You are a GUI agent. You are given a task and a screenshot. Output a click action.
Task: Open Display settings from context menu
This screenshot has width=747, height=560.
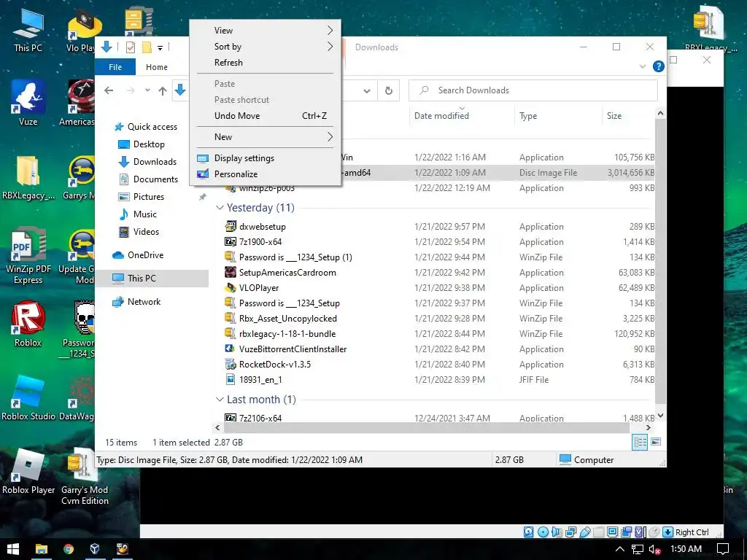point(266,158)
